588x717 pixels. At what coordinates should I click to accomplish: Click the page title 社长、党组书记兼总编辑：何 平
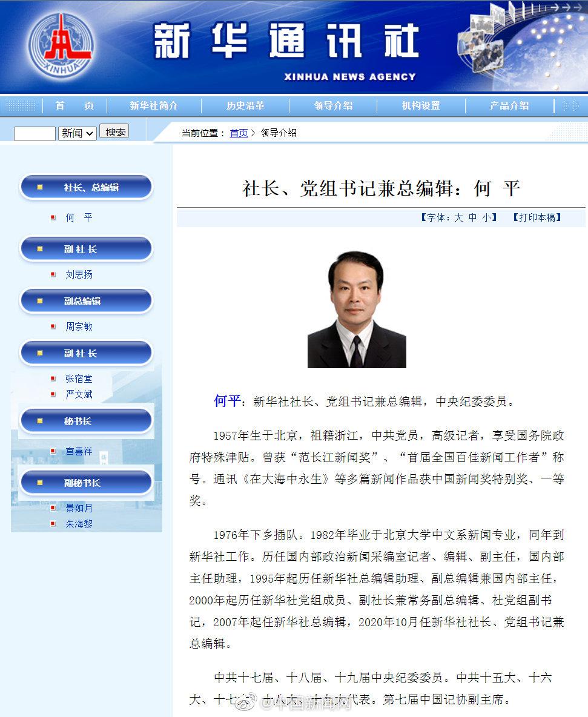click(x=382, y=188)
